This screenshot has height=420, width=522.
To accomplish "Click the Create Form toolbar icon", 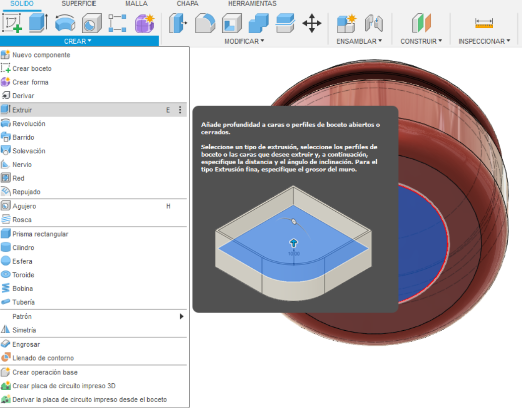I will click(145, 23).
